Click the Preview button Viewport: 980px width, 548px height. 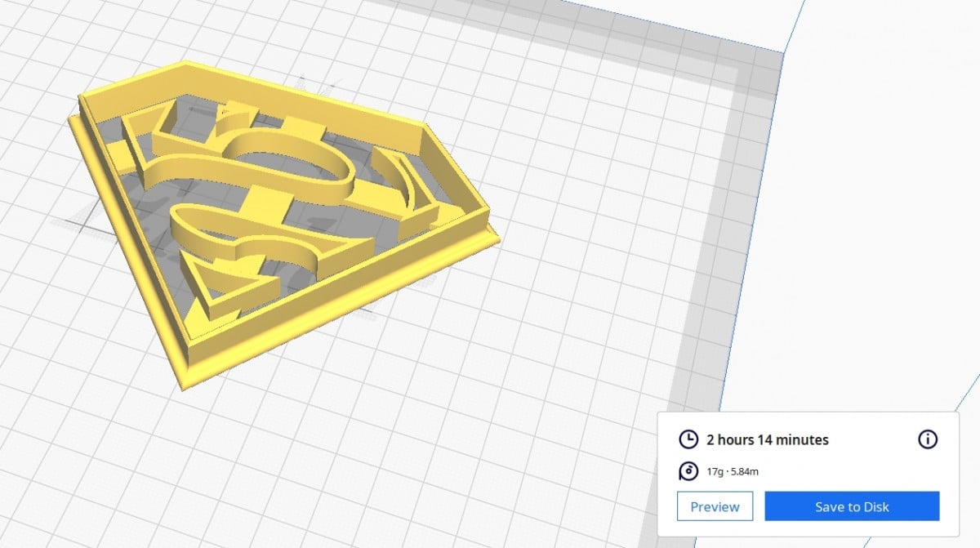click(x=715, y=506)
